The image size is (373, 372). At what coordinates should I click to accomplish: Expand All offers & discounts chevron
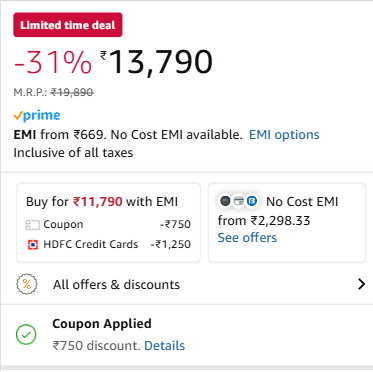point(361,284)
